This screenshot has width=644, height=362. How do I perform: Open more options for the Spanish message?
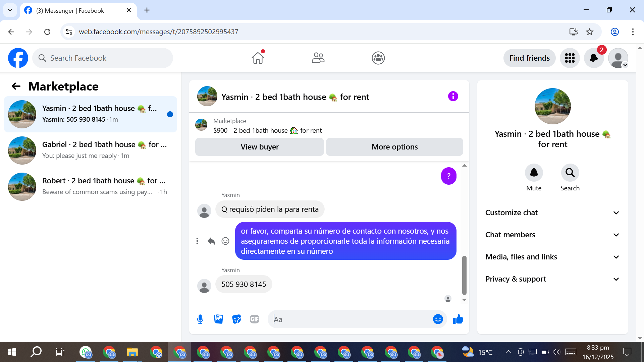point(197,241)
